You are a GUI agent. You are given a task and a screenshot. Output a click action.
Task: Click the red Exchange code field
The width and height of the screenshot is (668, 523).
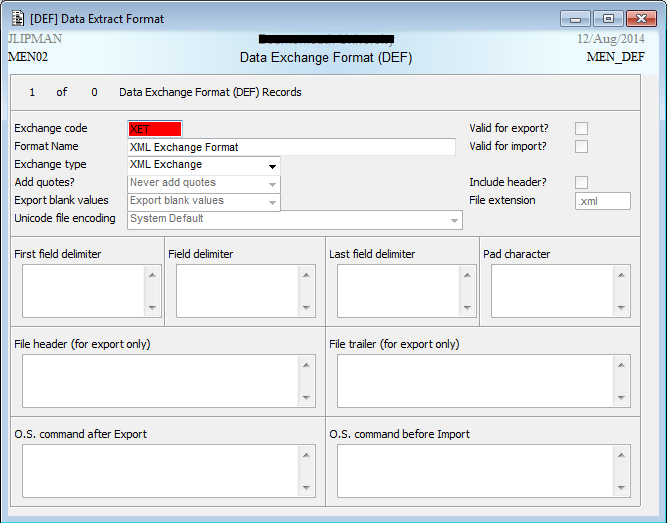coord(155,129)
